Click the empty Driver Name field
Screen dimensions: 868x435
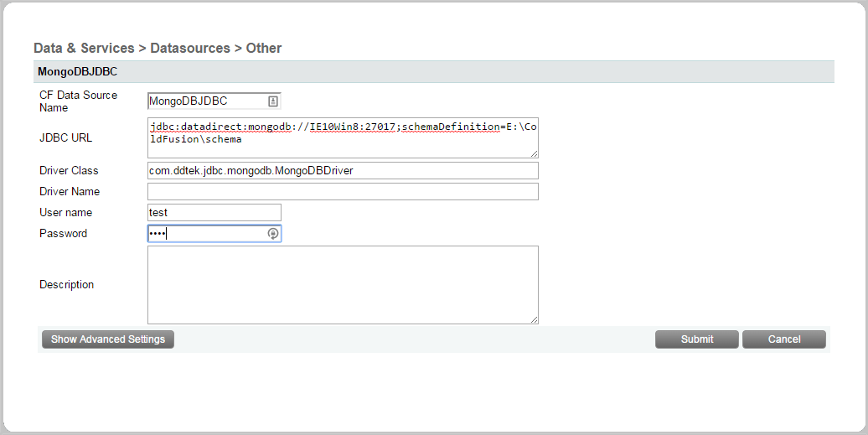(343, 192)
